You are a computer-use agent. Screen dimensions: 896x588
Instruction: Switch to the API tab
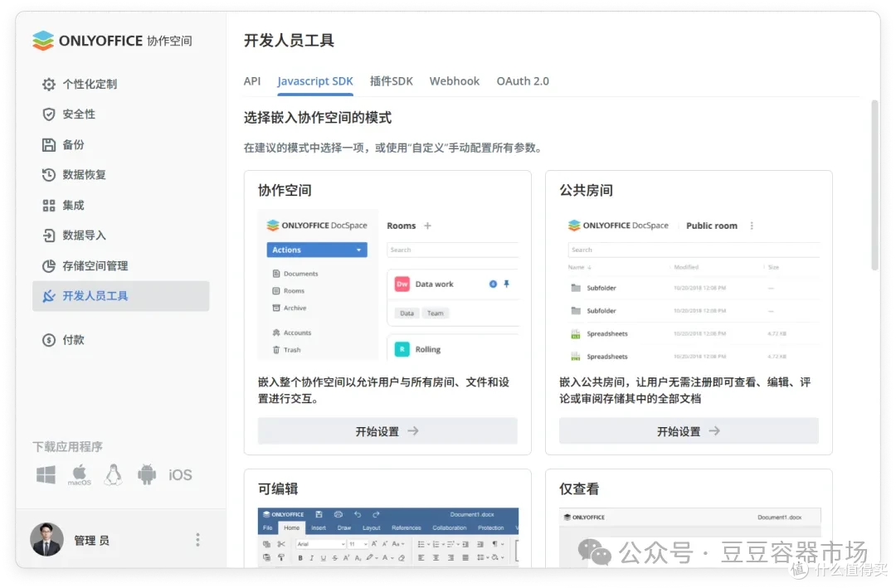pyautogui.click(x=252, y=81)
